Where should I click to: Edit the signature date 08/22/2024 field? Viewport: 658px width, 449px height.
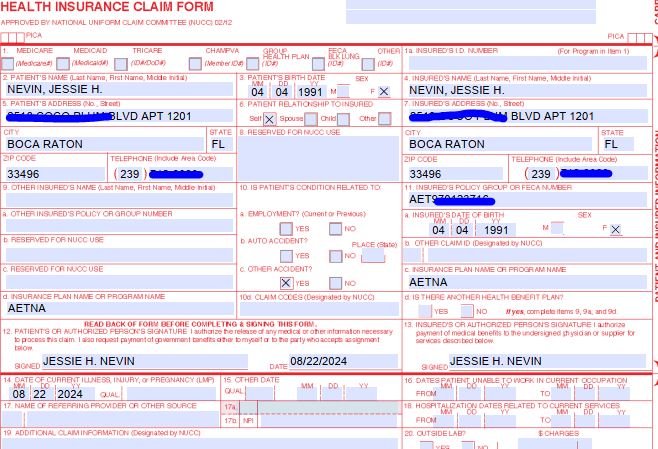[343, 361]
